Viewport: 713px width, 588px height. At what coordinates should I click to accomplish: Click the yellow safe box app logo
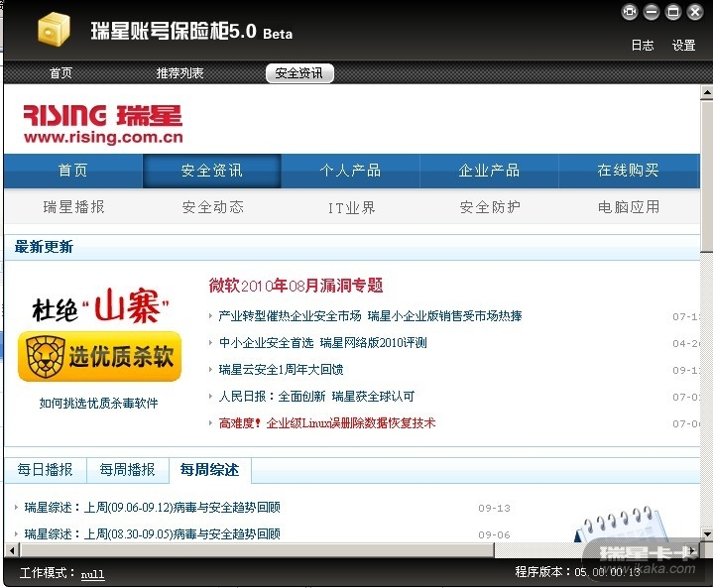click(55, 29)
